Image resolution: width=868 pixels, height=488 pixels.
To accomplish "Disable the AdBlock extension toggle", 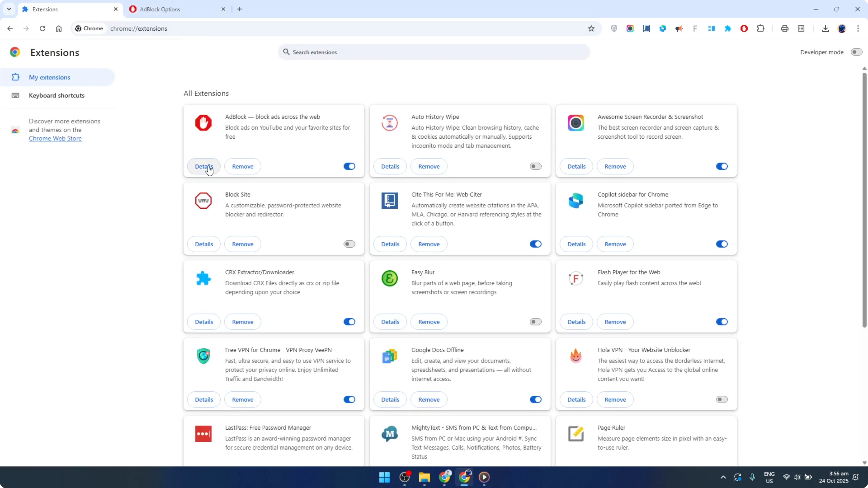I will point(349,166).
